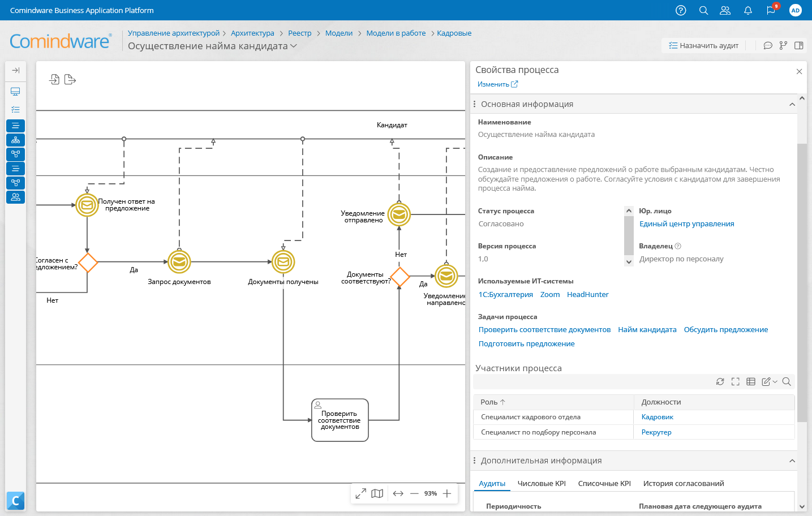812x516 pixels.
Task: Click the notifications bell icon
Action: point(747,10)
